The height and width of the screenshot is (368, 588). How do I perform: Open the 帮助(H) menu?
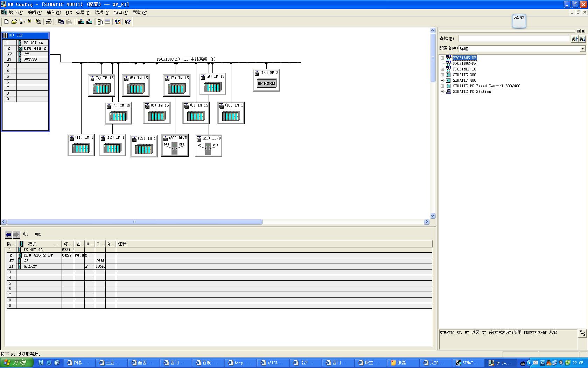pos(140,13)
